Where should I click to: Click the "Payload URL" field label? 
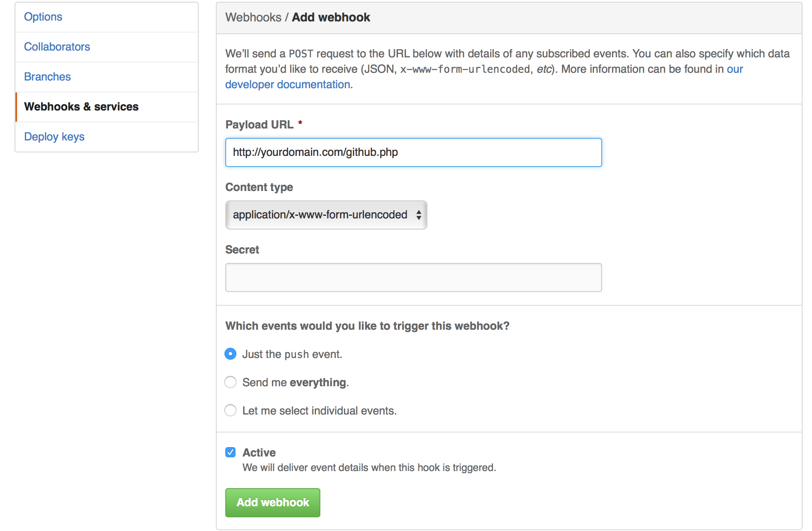[x=259, y=125]
